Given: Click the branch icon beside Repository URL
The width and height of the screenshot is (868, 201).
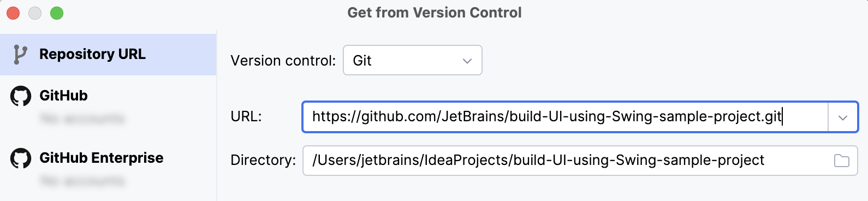Looking at the screenshot, I should tap(20, 55).
